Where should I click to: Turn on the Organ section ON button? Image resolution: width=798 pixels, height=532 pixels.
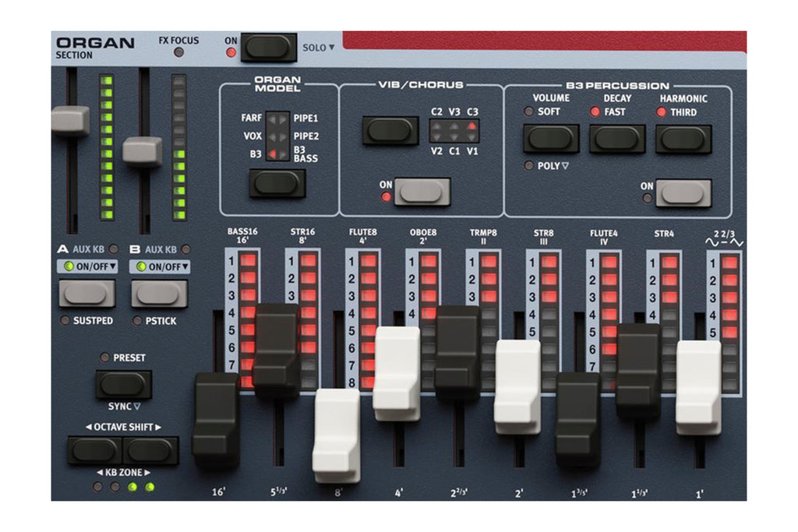click(x=268, y=48)
